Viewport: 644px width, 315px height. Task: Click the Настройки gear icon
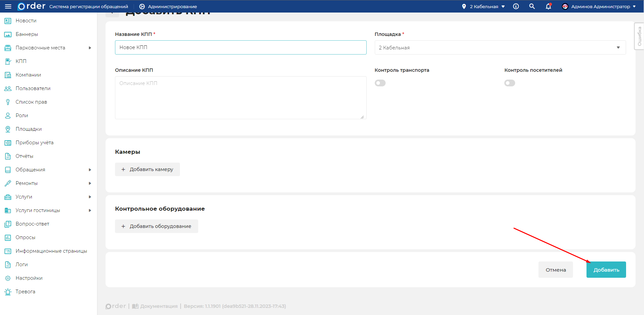8,278
